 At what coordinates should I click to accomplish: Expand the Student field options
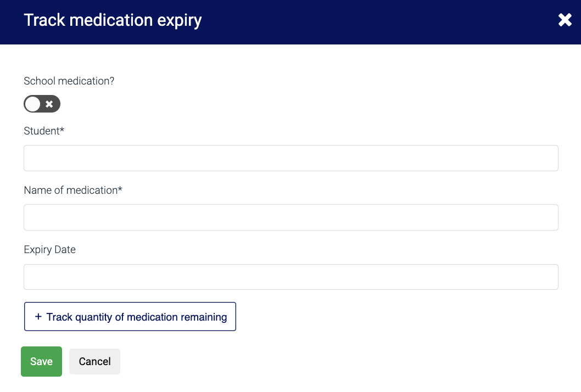coord(290,158)
